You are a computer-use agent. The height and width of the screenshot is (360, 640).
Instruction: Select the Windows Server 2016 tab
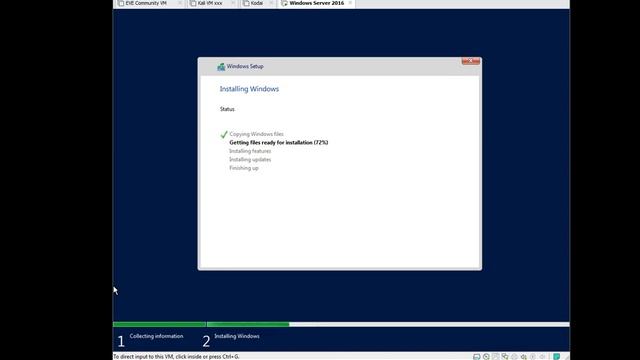[x=316, y=3]
